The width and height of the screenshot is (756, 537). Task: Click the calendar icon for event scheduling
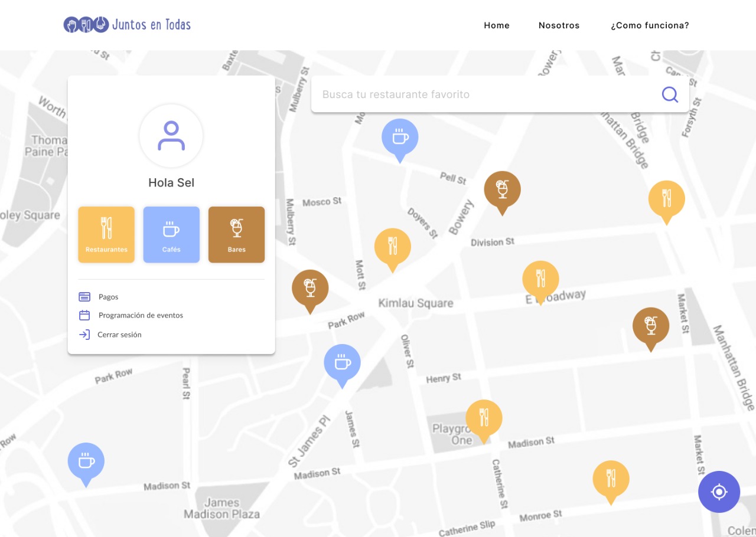pyautogui.click(x=84, y=315)
